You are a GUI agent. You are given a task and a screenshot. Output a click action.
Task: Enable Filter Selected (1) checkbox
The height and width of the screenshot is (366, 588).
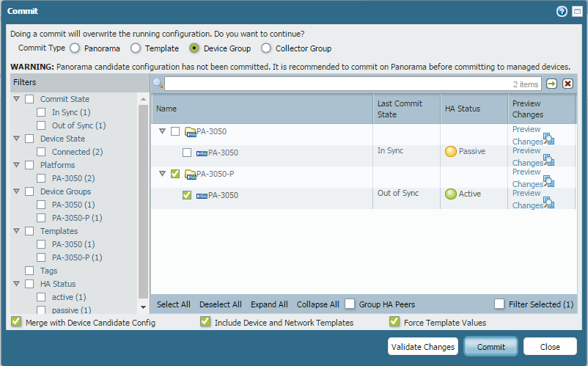499,304
